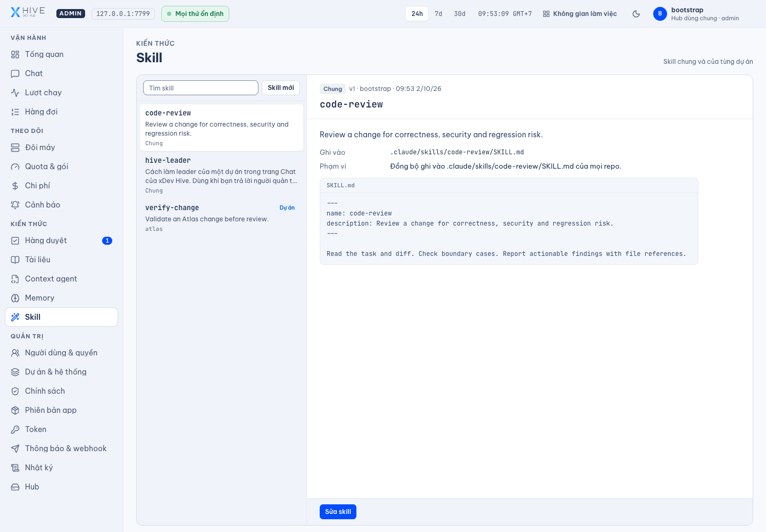Image resolution: width=766 pixels, height=532 pixels.
Task: Open the Chat bubble icon
Action: (15, 73)
